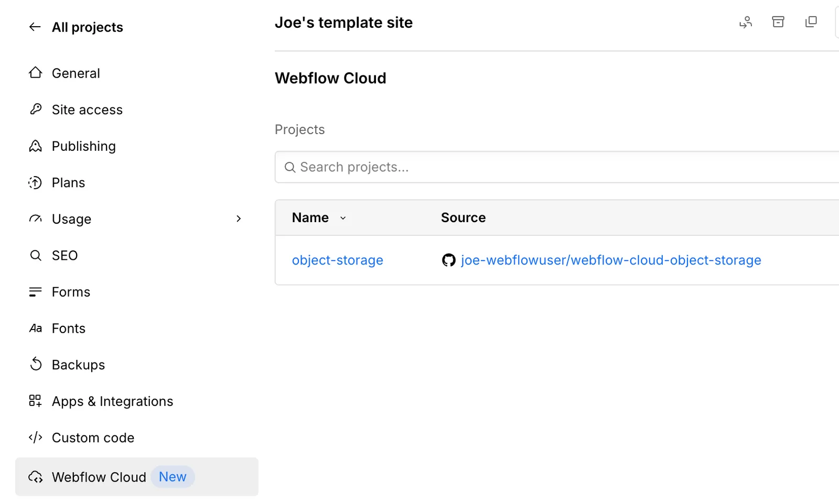Select Webflow Cloud in the sidebar
This screenshot has height=504, width=839.
[x=137, y=477]
